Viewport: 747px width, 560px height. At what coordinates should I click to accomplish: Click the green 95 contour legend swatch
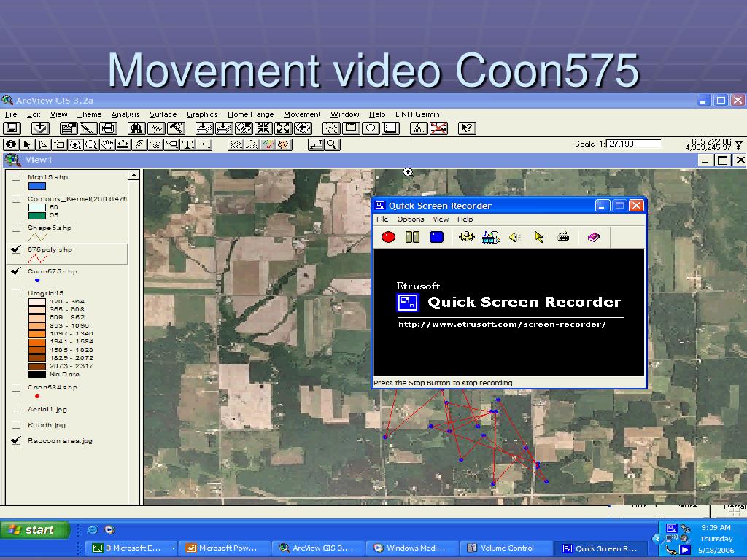tap(37, 216)
